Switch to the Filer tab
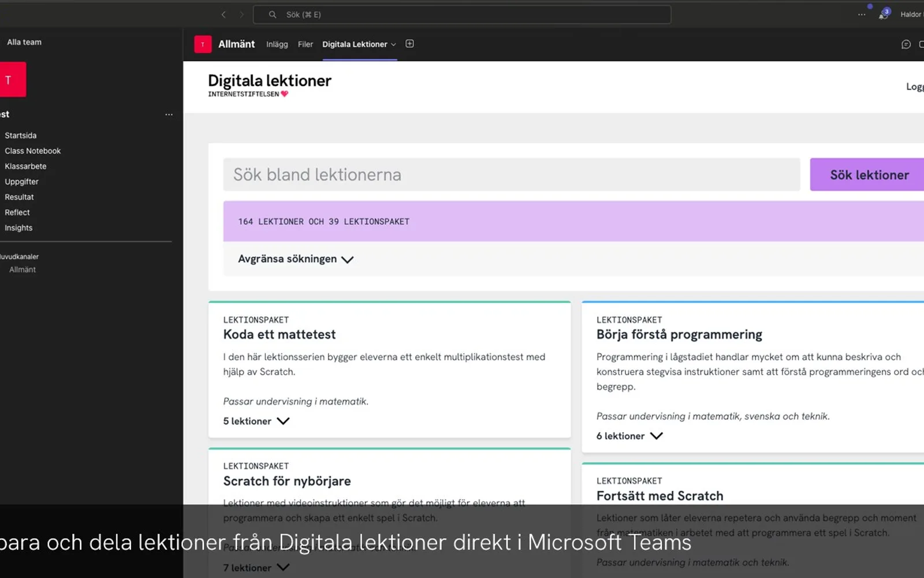This screenshot has width=924, height=578. (305, 45)
